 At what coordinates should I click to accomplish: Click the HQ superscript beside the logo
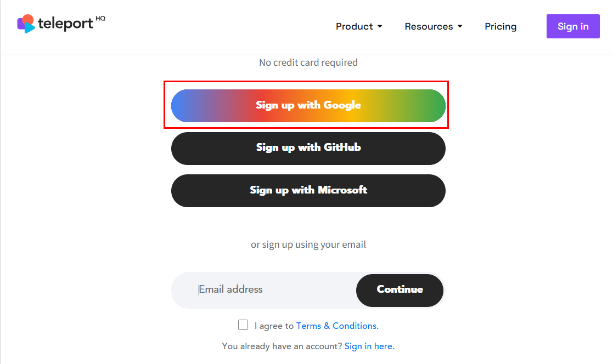coord(100,19)
